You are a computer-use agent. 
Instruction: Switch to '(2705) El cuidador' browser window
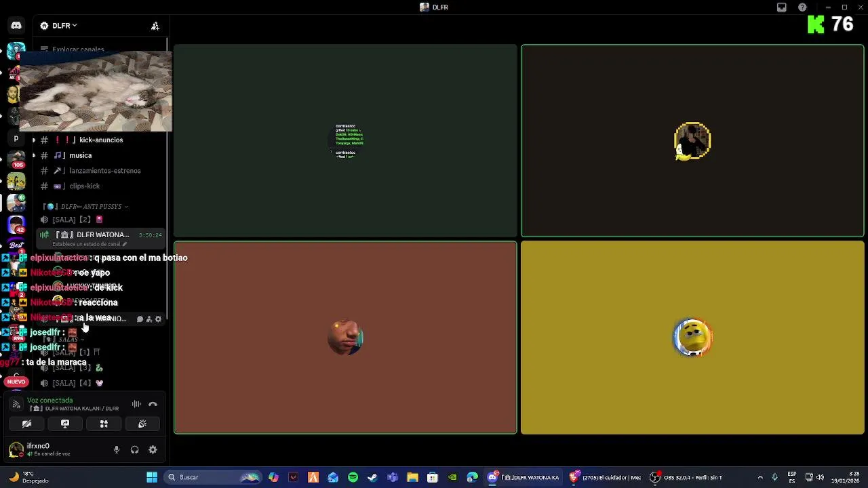[x=605, y=477]
